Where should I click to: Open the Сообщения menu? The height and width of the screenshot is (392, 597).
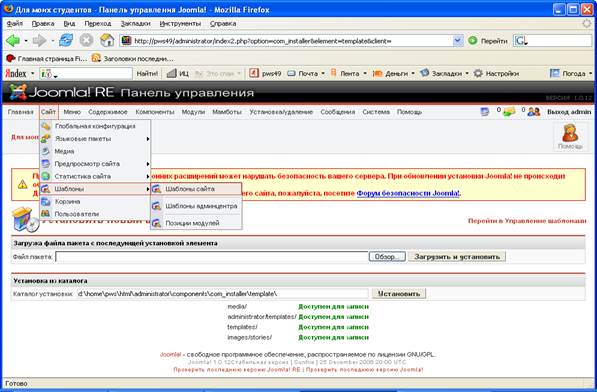pos(337,112)
